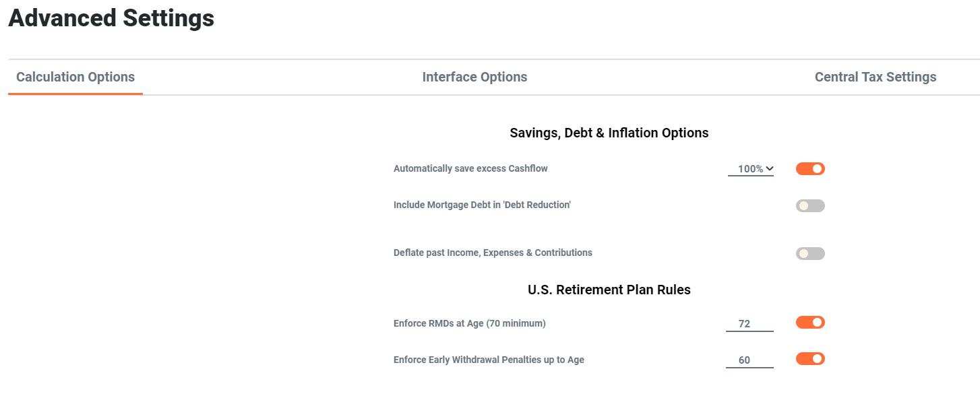Enable Include Mortgage Debt in Debt Reduction
The image size is (980, 396).
pos(810,205)
